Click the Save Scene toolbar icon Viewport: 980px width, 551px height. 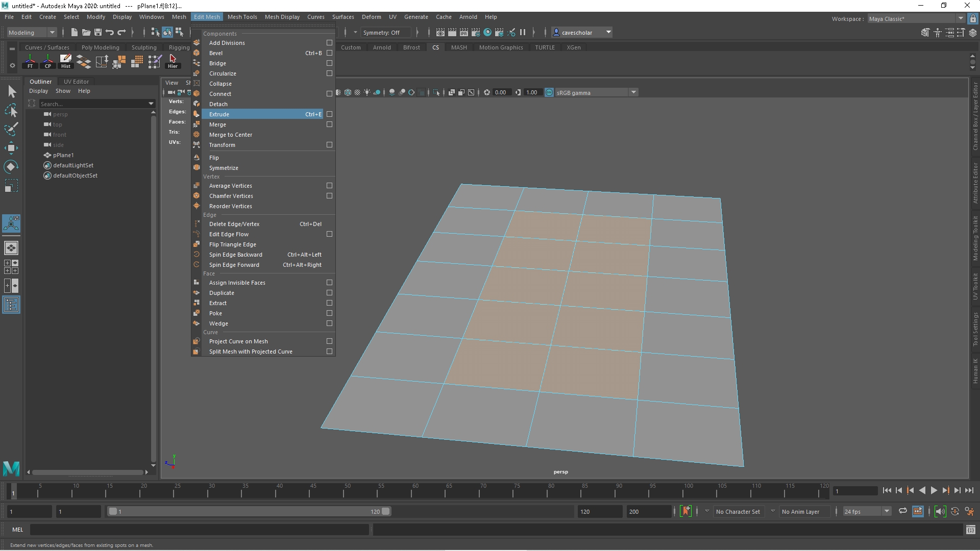[98, 32]
